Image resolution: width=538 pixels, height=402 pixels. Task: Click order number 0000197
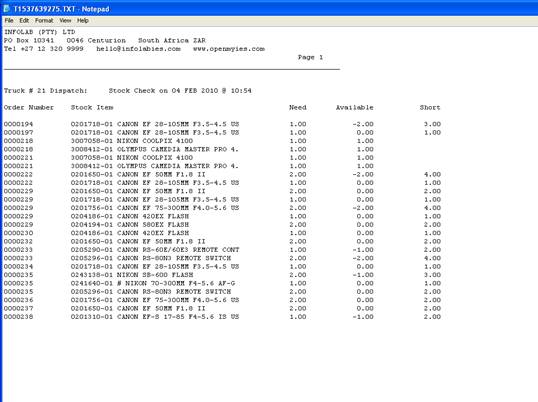point(19,132)
